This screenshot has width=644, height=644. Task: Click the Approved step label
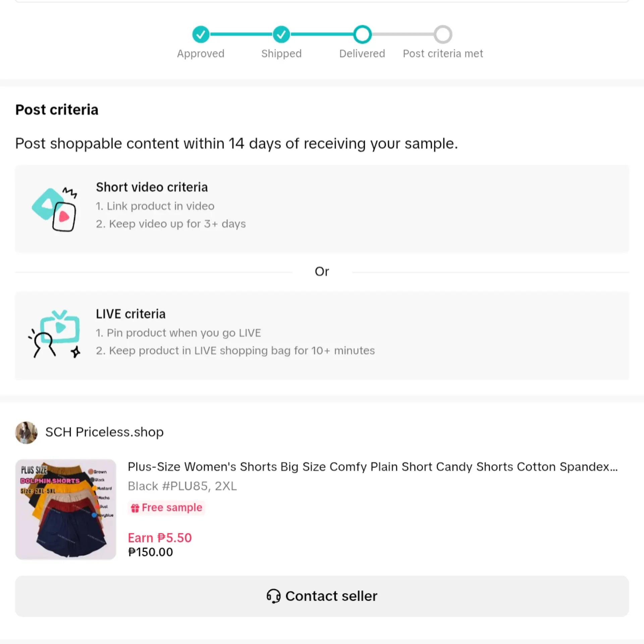[x=201, y=54]
